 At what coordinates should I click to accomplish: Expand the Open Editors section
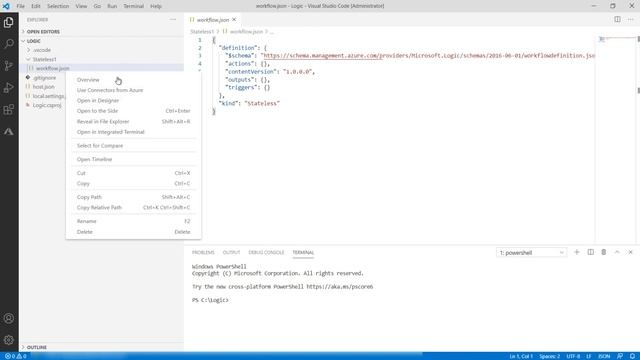coord(43,31)
